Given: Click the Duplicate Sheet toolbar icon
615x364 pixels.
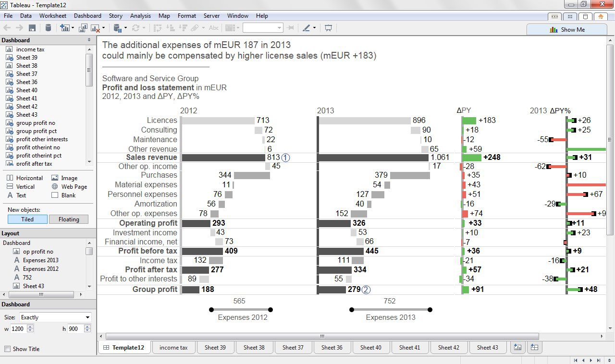Looking at the screenshot, I should point(83,28).
